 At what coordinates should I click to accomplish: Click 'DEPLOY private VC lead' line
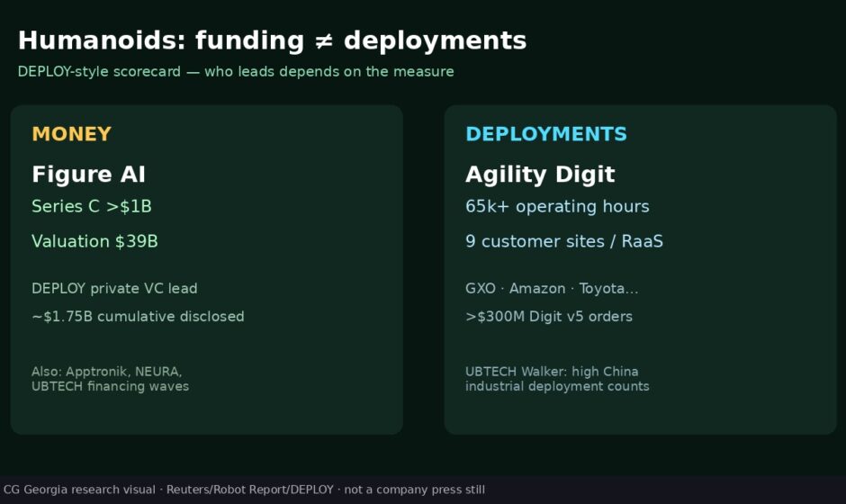pos(114,289)
